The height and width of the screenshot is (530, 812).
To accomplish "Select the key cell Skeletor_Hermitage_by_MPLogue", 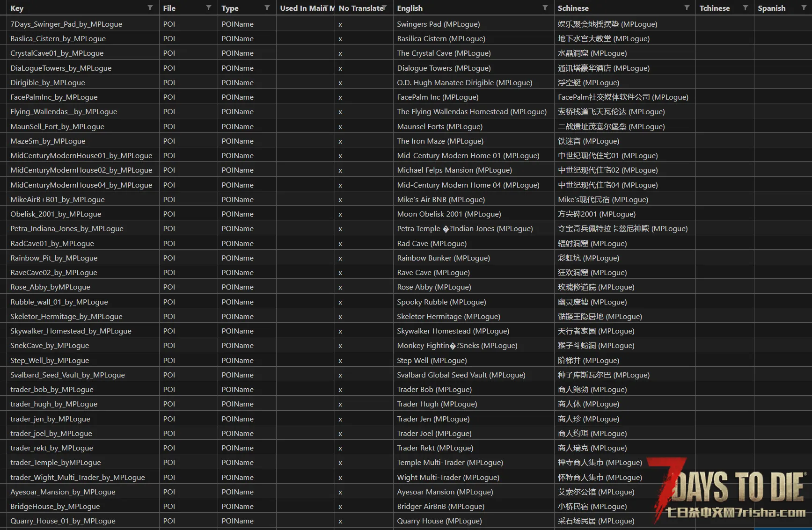I will pyautogui.click(x=83, y=316).
